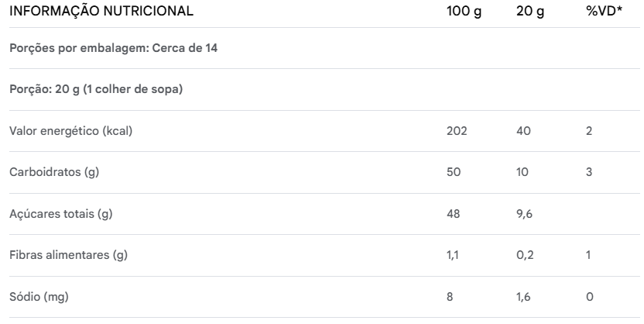Click the Carboidratos (g) row label
644x324 pixels.
click(54, 172)
